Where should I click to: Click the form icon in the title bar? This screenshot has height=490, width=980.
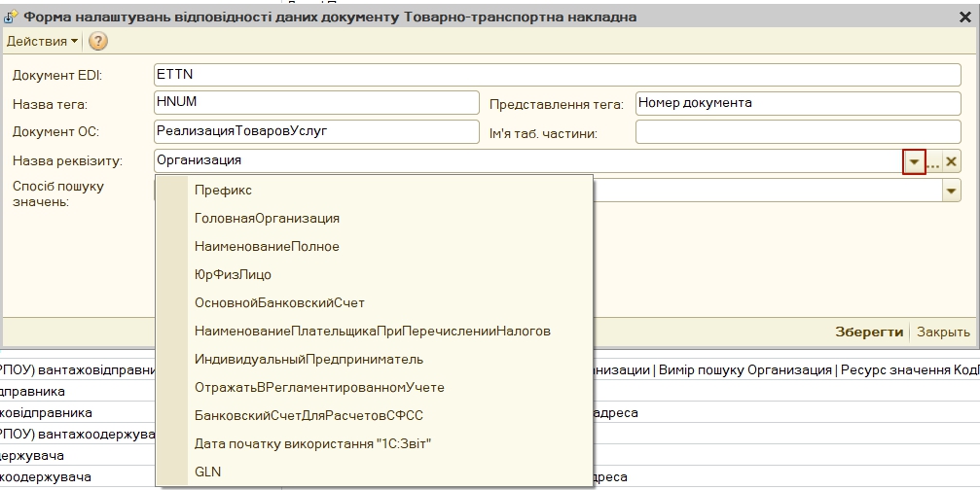pyautogui.click(x=12, y=17)
